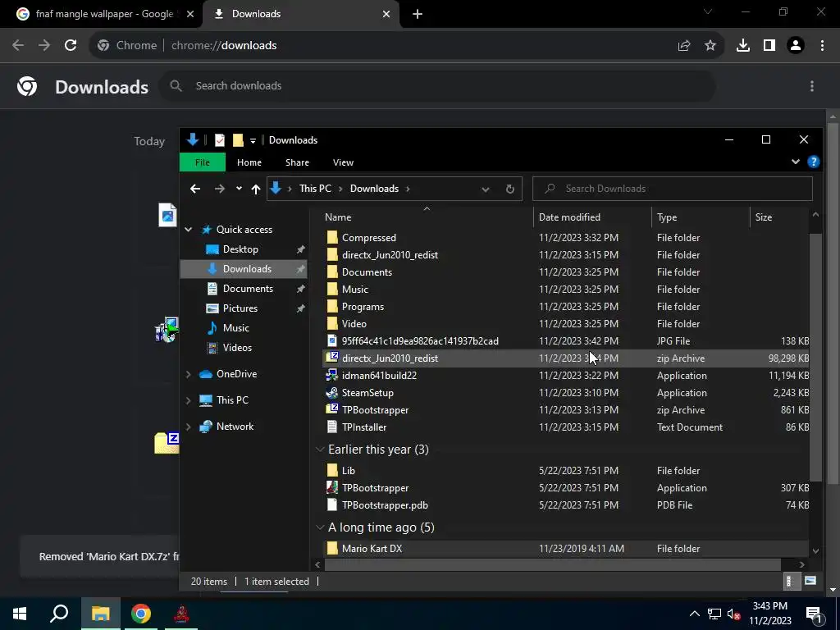
Task: Click muted volume tray icon
Action: coord(734,614)
